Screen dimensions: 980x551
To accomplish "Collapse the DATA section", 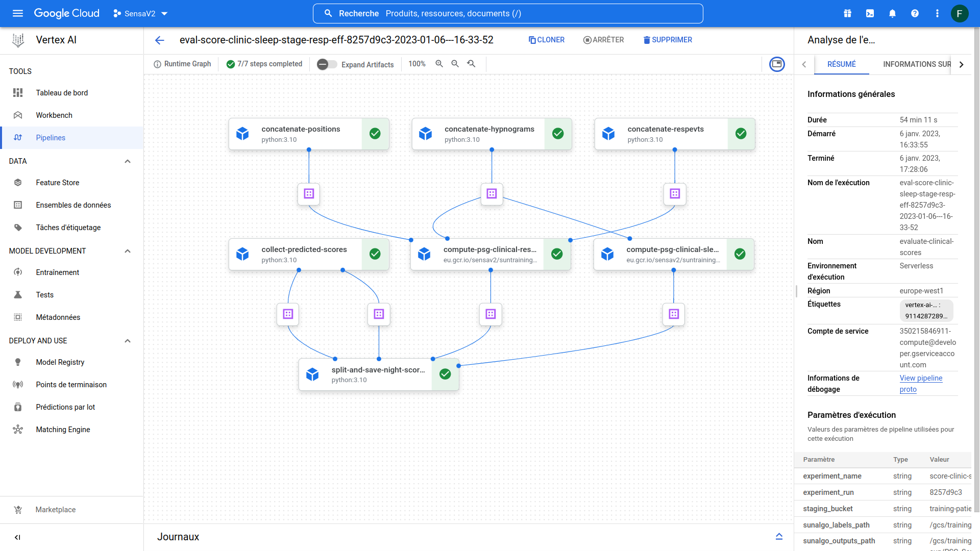I will pos(128,161).
